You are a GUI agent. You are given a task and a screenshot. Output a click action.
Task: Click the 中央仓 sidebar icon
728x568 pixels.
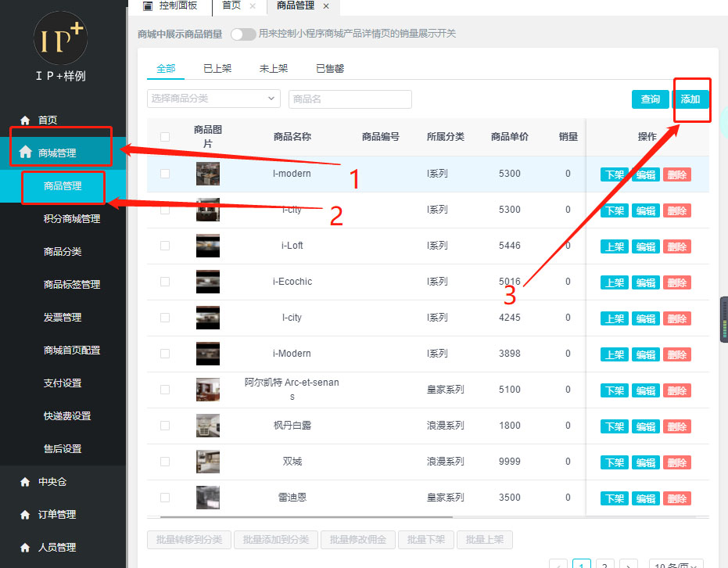coord(25,482)
